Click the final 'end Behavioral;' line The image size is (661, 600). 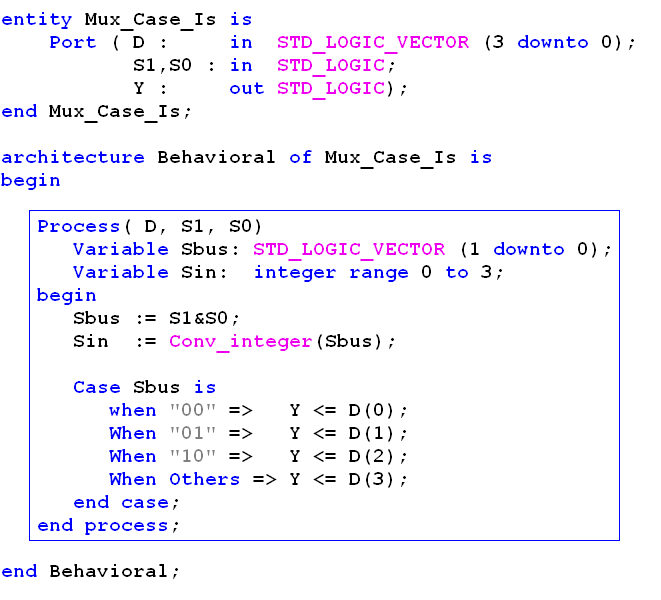(x=90, y=571)
